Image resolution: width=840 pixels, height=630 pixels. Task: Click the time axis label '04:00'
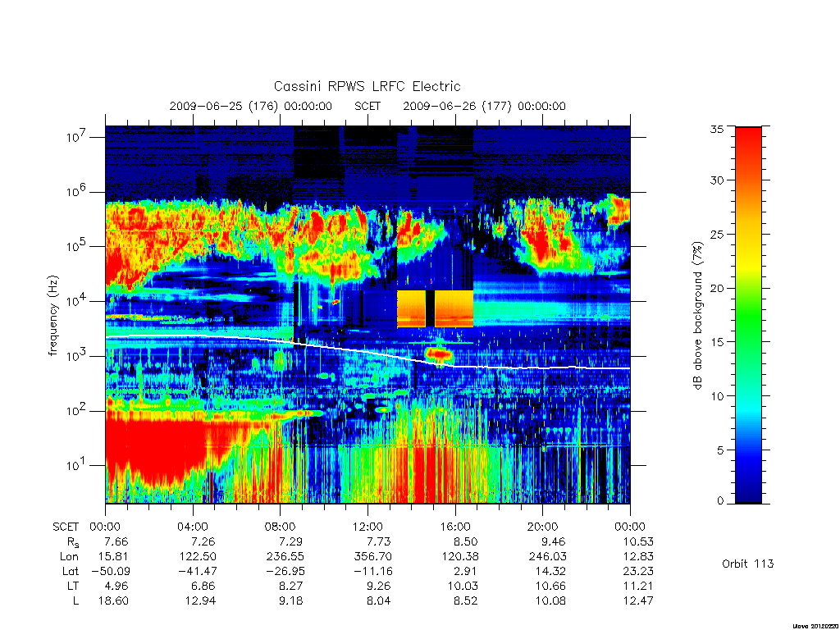click(x=193, y=527)
